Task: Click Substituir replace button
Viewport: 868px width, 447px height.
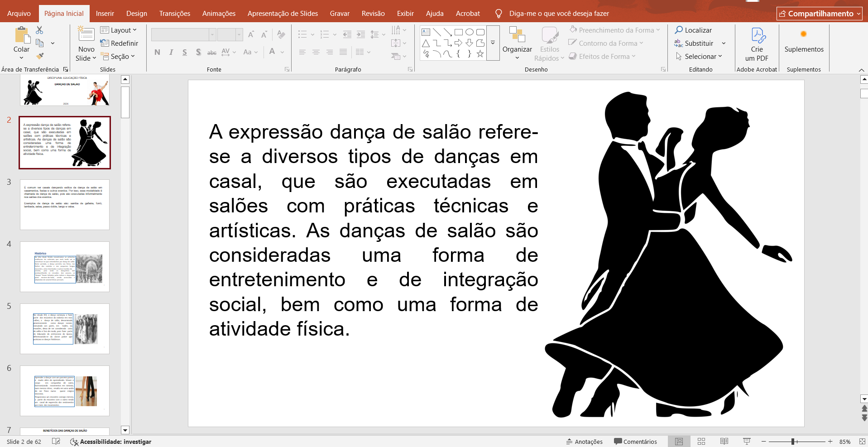Action: pyautogui.click(x=694, y=43)
